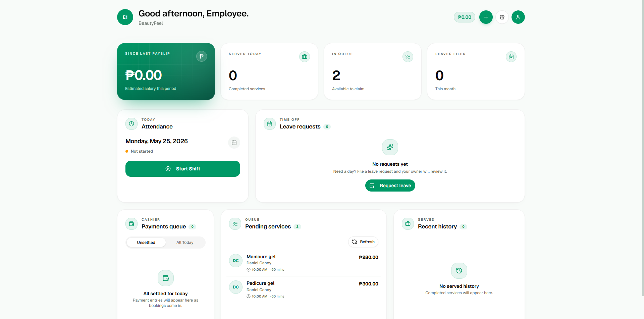Click the Recent history count badge

point(463,227)
